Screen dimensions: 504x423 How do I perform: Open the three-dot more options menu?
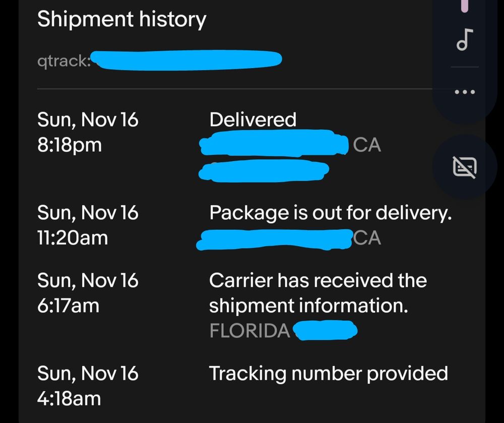pyautogui.click(x=464, y=91)
